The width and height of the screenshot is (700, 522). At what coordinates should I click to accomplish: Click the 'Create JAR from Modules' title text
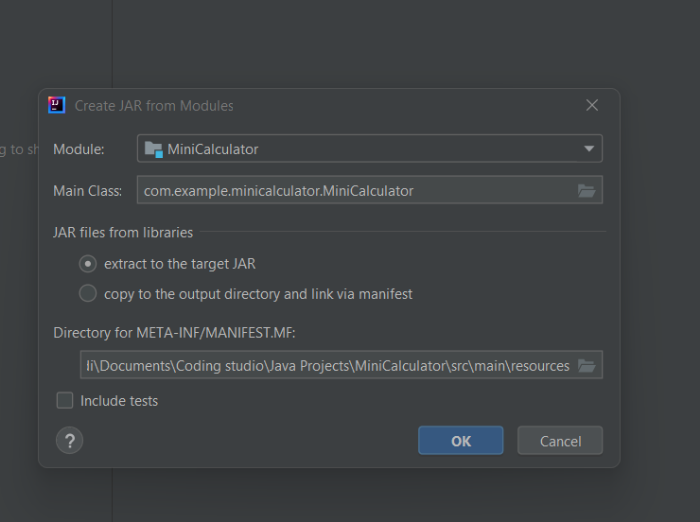(x=154, y=105)
